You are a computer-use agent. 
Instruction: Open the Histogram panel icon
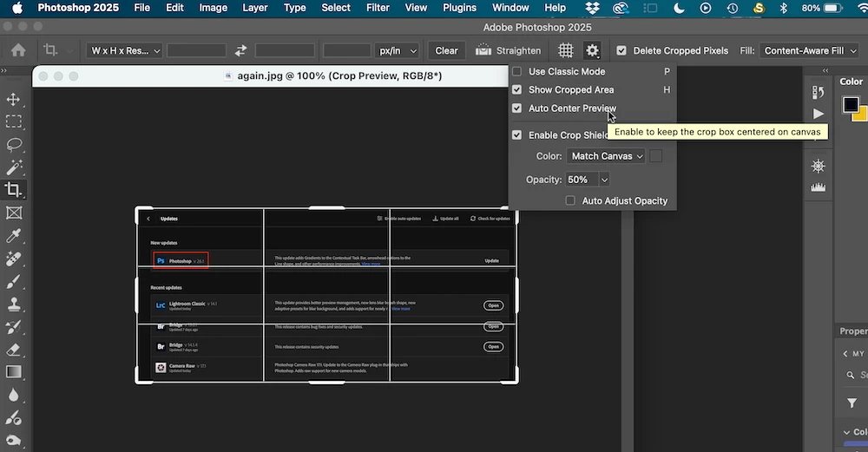click(819, 187)
